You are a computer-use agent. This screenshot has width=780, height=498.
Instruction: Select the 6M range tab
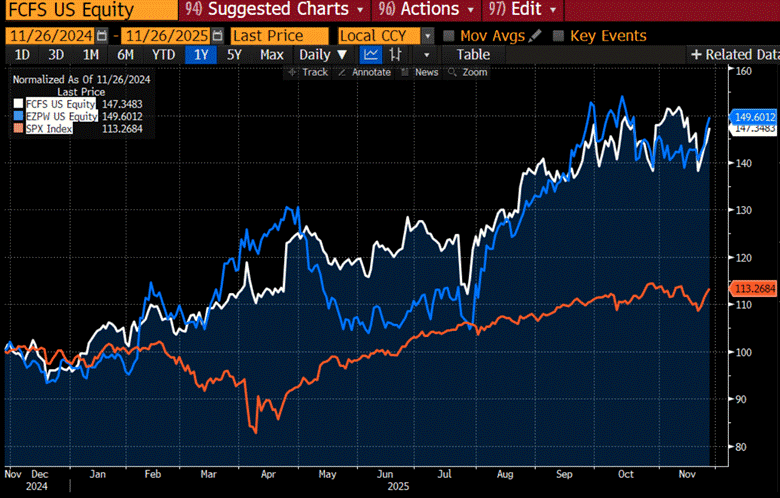[x=125, y=55]
